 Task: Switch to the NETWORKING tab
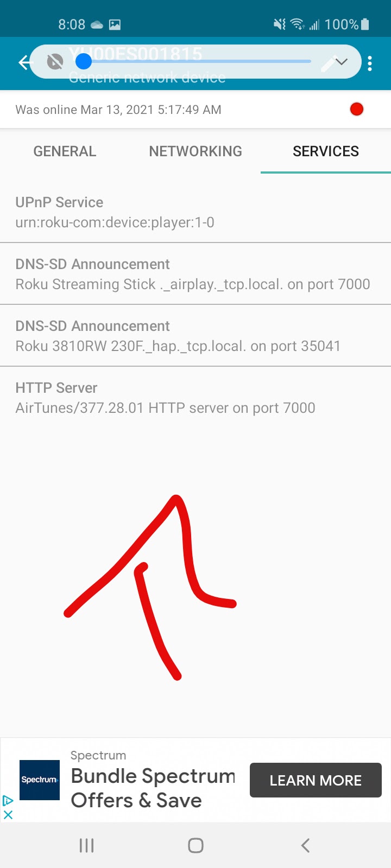[195, 151]
